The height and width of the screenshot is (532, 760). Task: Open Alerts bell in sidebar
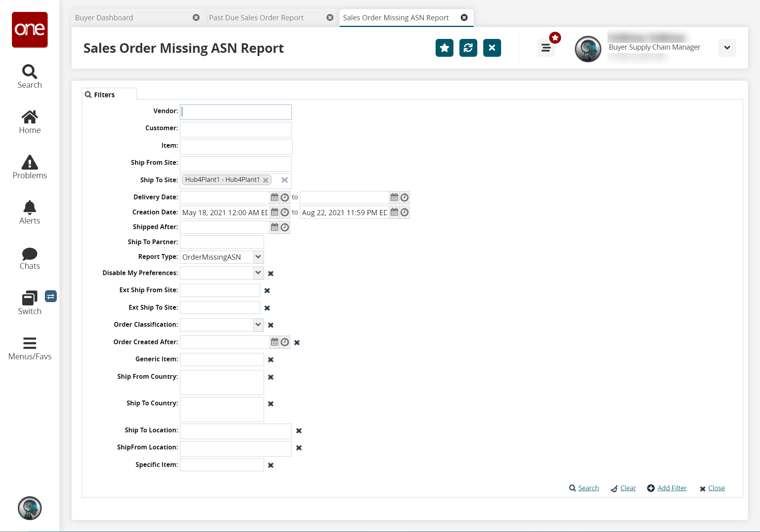coord(30,212)
